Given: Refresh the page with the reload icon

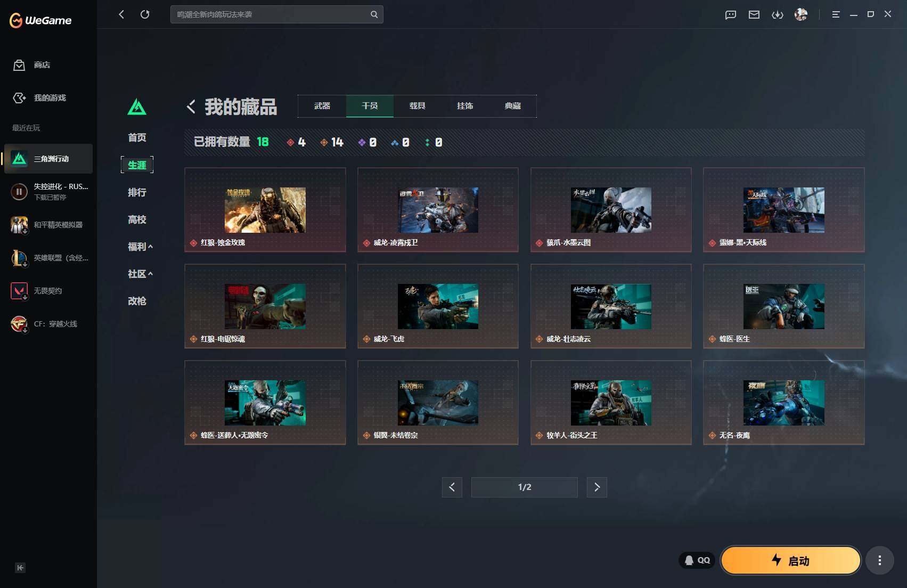Looking at the screenshot, I should click(145, 14).
